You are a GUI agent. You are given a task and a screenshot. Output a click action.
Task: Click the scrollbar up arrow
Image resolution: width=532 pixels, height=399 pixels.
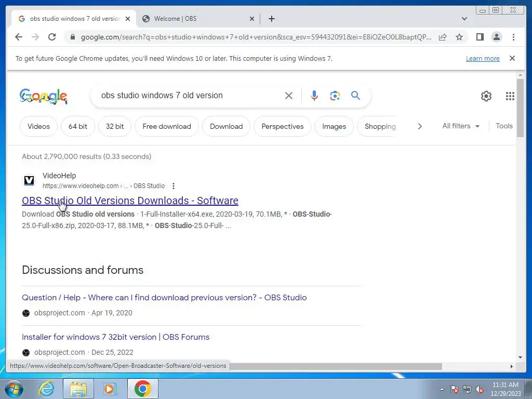[x=521, y=75]
